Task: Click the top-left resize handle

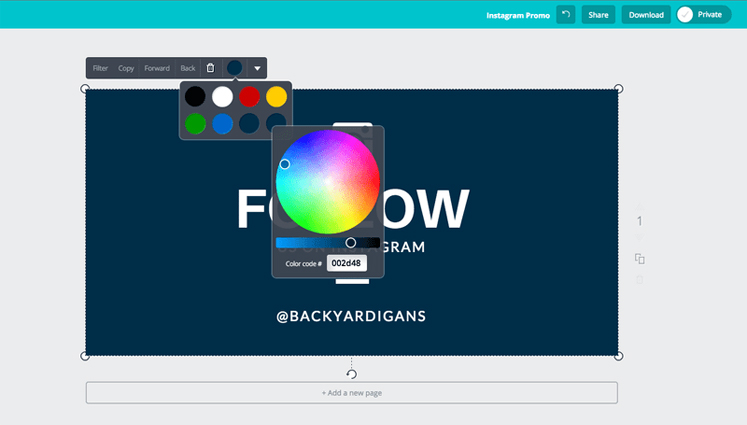Action: (x=85, y=89)
